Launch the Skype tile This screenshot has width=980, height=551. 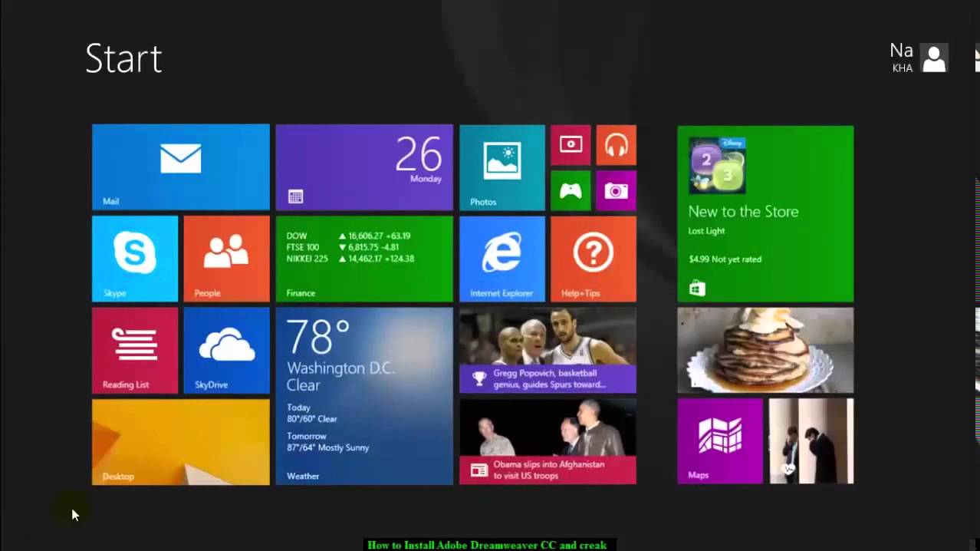[135, 259]
